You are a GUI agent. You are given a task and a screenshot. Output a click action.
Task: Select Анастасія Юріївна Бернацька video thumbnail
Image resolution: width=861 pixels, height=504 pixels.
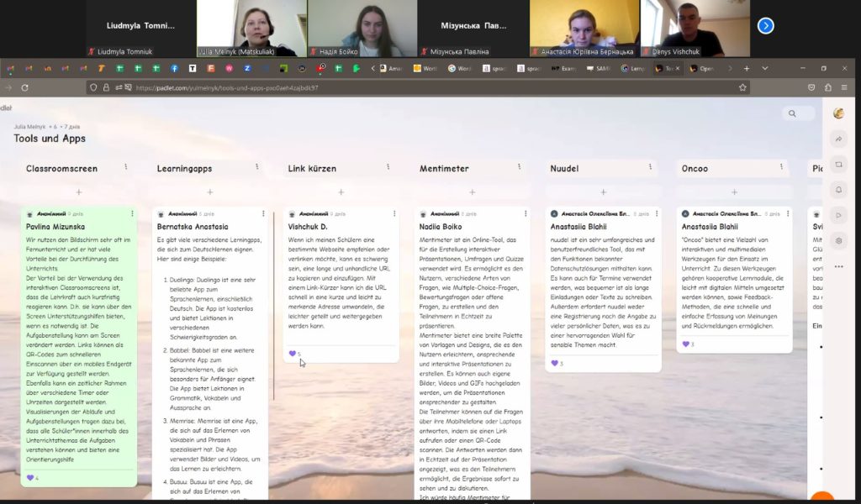[584, 29]
